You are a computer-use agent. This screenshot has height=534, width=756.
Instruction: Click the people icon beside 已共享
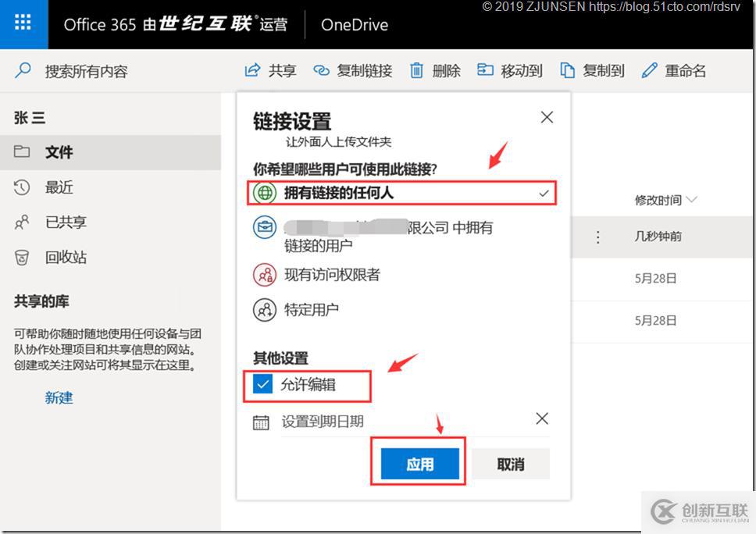click(22, 222)
